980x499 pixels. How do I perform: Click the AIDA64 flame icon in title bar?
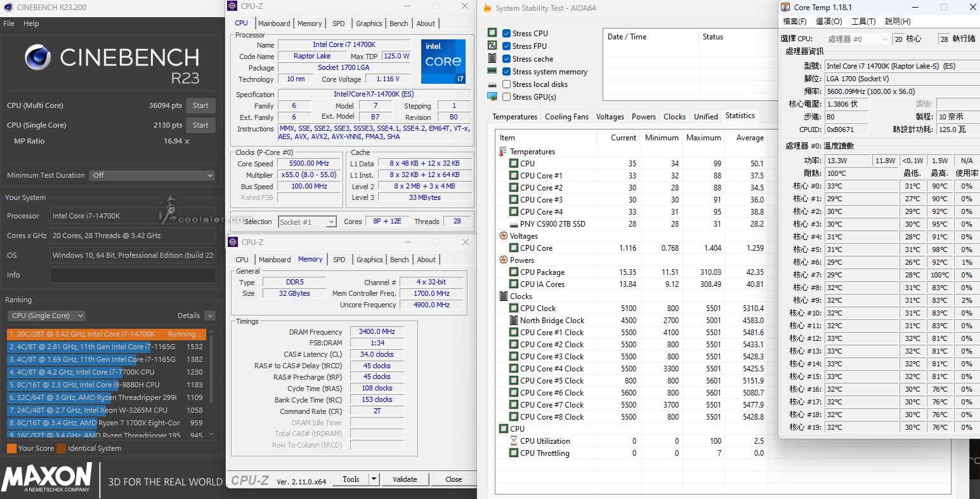[x=487, y=8]
